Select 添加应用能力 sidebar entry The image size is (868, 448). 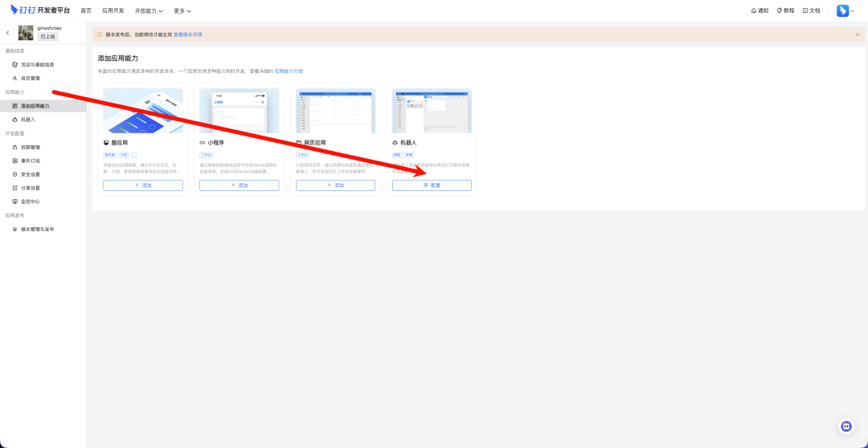coord(43,106)
